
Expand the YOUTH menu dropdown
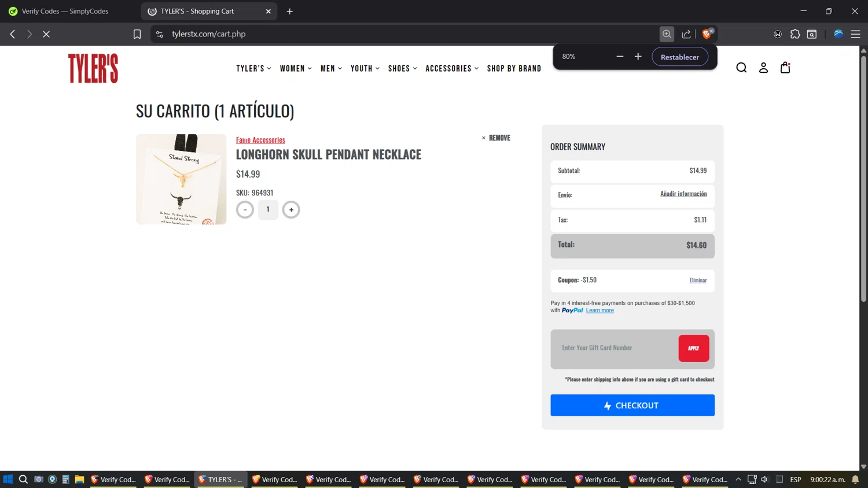point(365,68)
